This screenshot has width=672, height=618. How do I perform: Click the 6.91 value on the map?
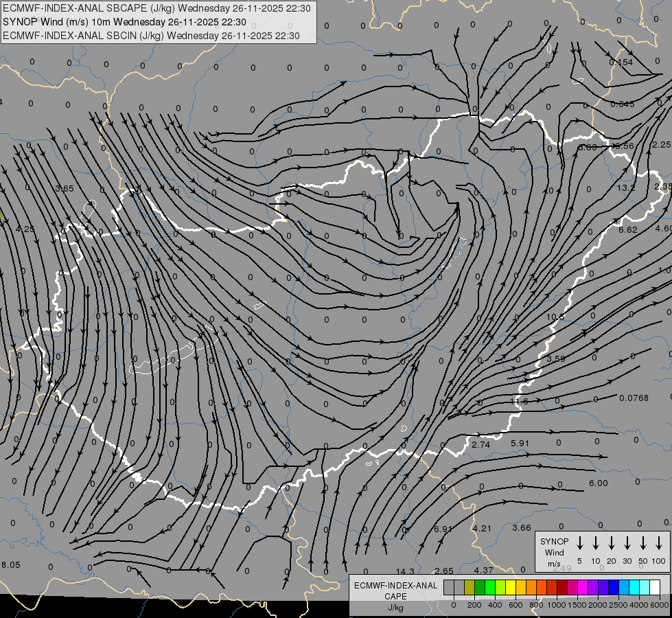[x=443, y=529]
